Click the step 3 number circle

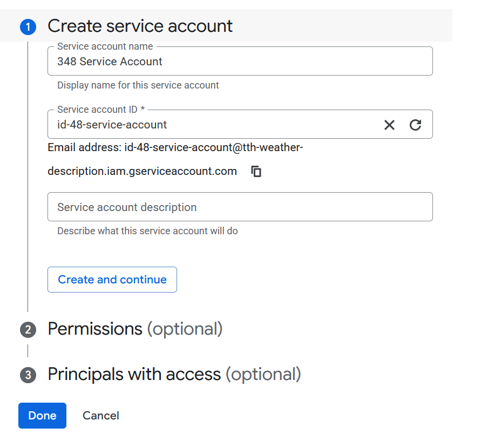pos(28,375)
